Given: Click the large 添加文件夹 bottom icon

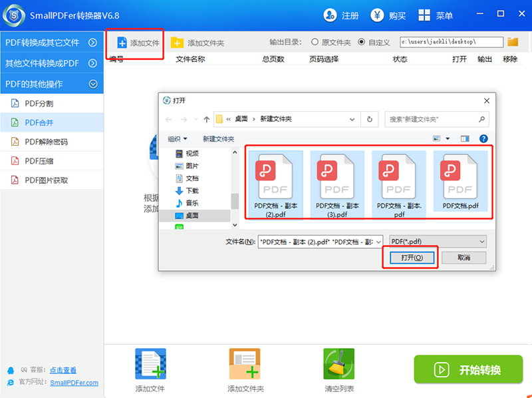Looking at the screenshot, I should [x=245, y=363].
